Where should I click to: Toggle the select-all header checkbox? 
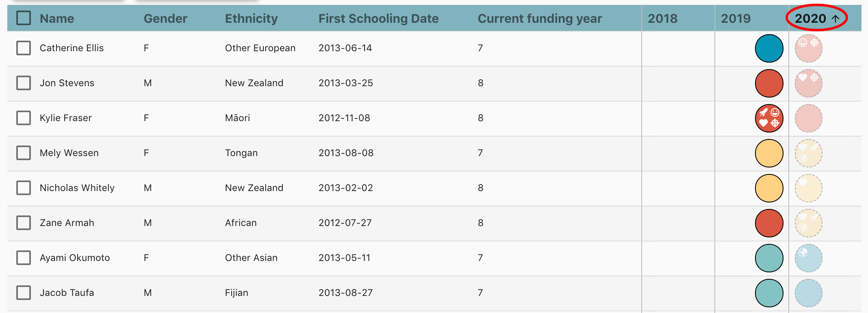click(x=24, y=18)
